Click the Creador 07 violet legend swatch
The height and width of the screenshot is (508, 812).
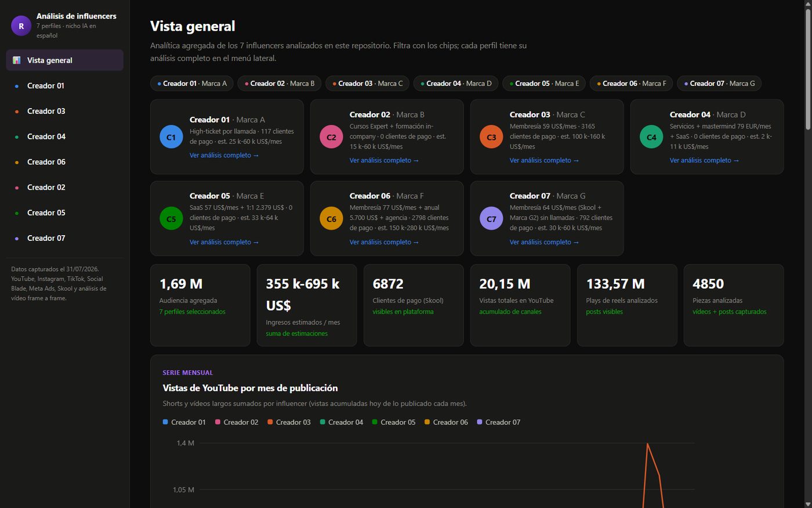[x=480, y=422]
